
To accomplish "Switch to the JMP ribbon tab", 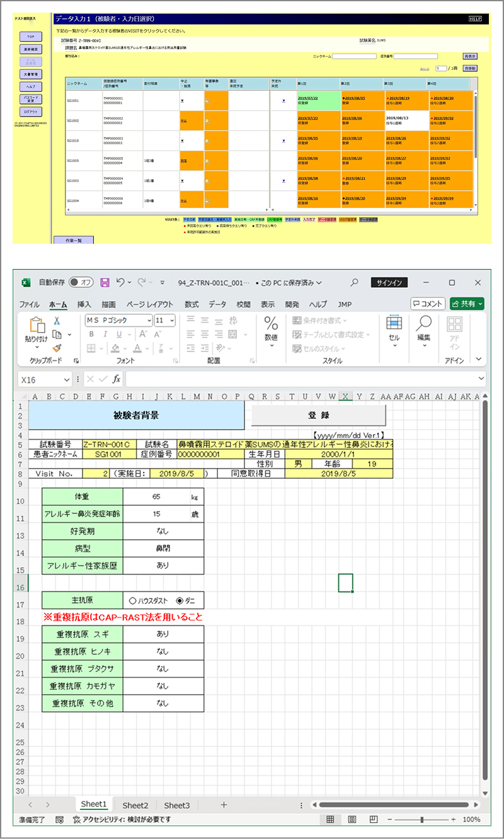I will pyautogui.click(x=345, y=304).
